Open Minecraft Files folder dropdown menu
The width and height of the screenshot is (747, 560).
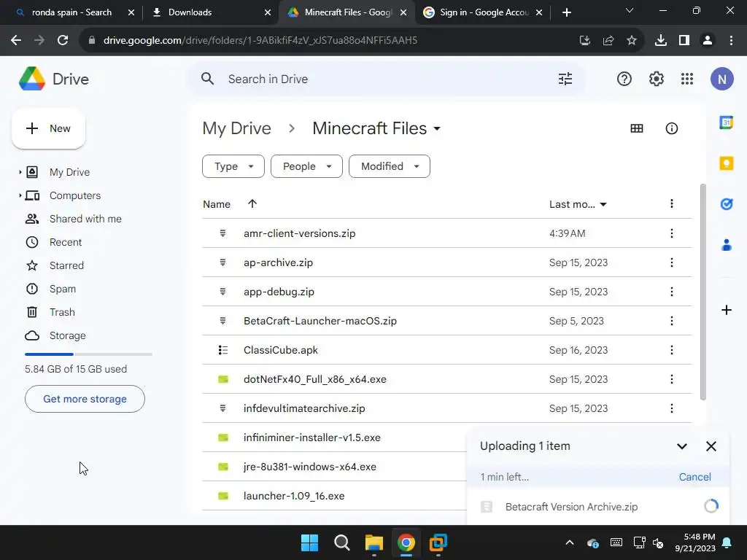coord(437,128)
